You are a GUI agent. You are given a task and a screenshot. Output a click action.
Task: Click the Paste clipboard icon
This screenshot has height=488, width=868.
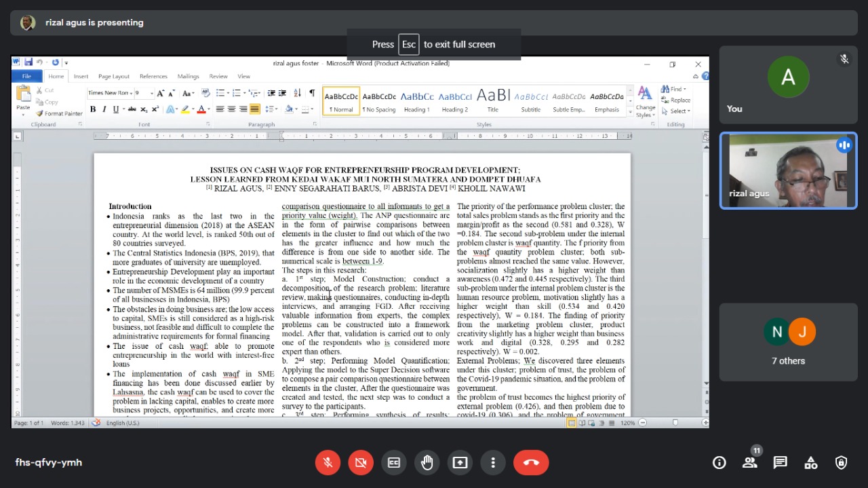point(23,94)
